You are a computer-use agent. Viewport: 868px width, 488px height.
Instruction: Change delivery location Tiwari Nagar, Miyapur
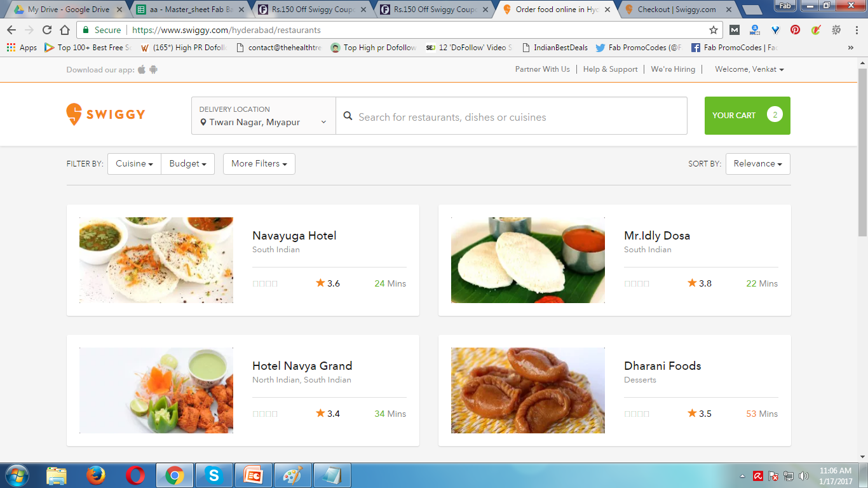264,116
